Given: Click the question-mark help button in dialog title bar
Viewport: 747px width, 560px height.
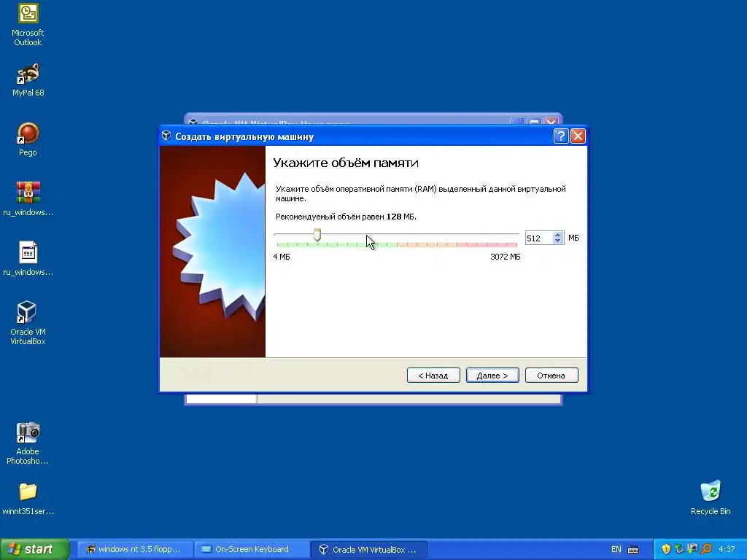Looking at the screenshot, I should (x=561, y=136).
